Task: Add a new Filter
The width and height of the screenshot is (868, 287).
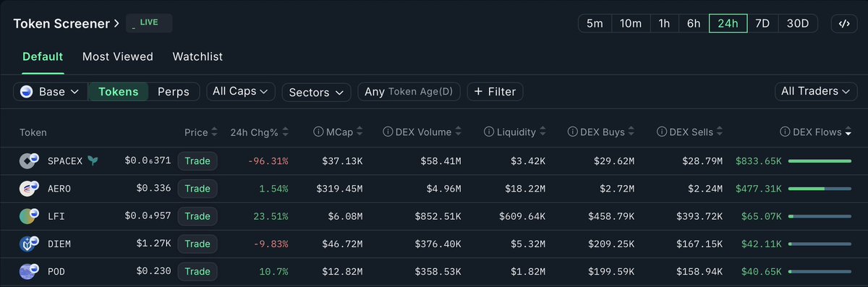Action: pyautogui.click(x=495, y=92)
